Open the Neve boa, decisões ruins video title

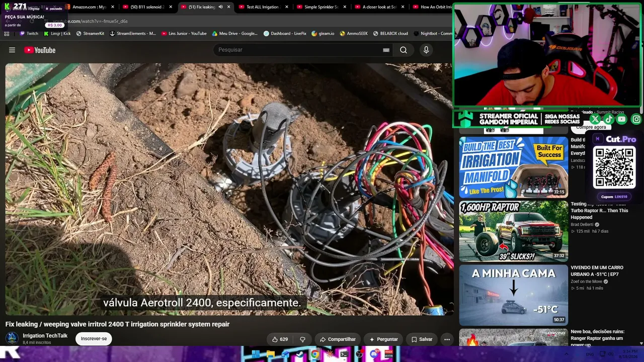pos(597,338)
